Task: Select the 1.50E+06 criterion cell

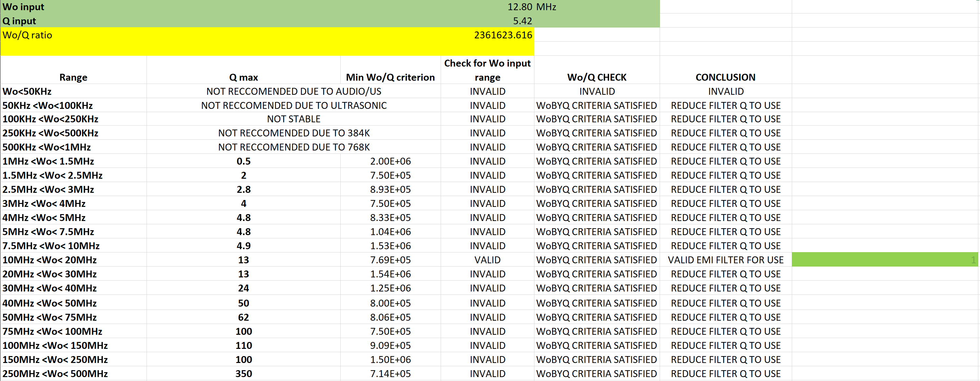Action: point(390,360)
